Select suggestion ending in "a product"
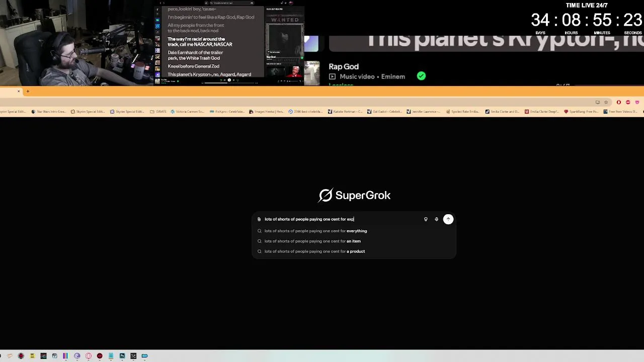 click(354, 251)
